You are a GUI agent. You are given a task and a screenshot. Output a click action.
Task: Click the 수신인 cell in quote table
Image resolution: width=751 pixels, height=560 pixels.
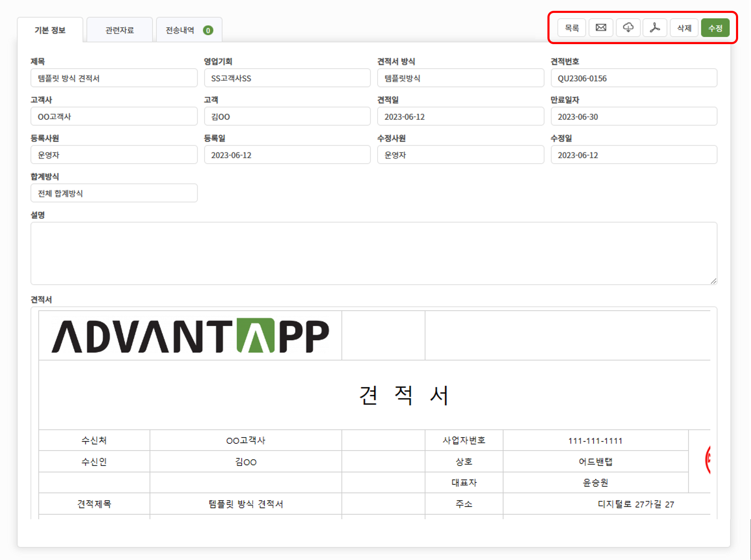click(94, 461)
